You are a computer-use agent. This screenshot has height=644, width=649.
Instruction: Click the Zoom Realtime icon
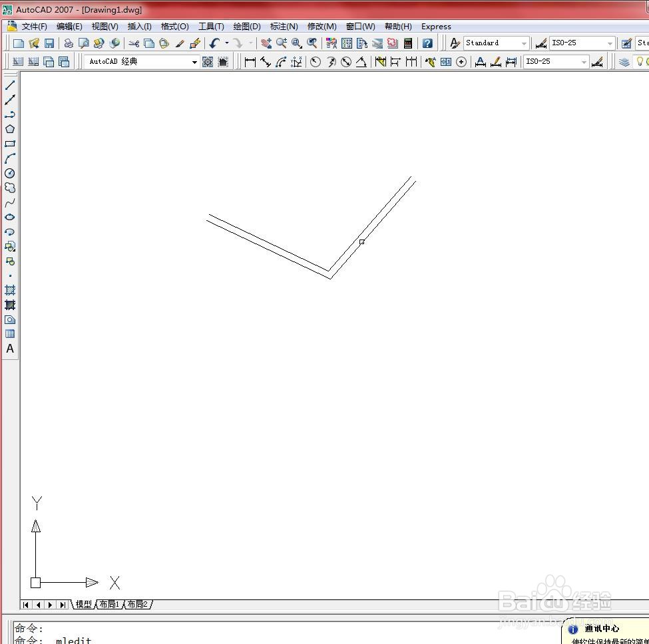[282, 43]
